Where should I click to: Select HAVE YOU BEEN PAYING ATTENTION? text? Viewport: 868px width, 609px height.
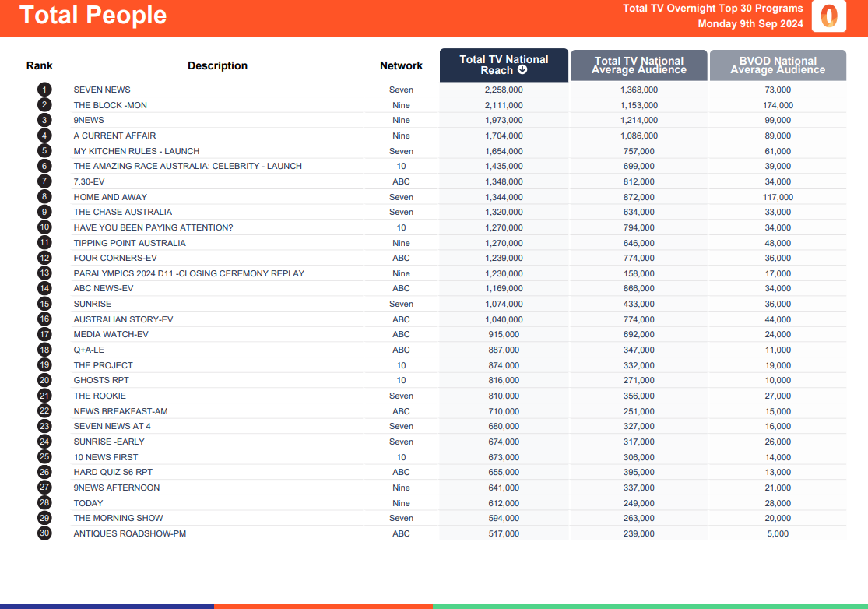153,227
